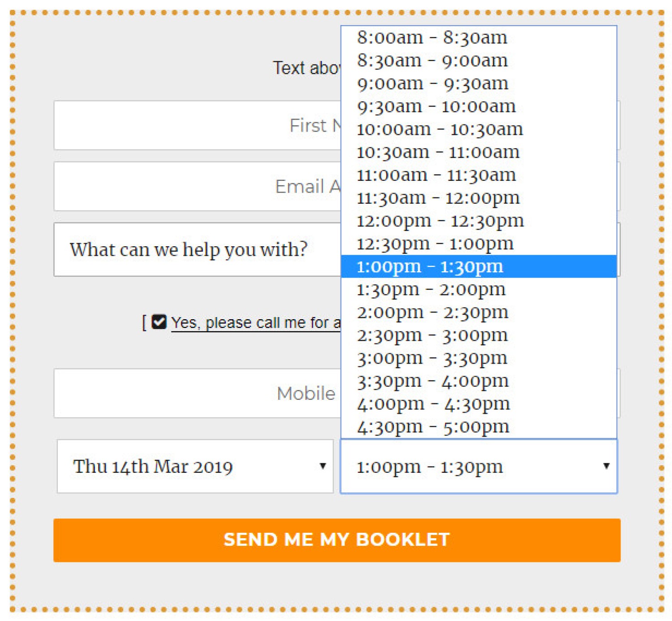Pick the 4:30pm - 5:00pm slot
Image resolution: width=672 pixels, height=621 pixels.
478,426
